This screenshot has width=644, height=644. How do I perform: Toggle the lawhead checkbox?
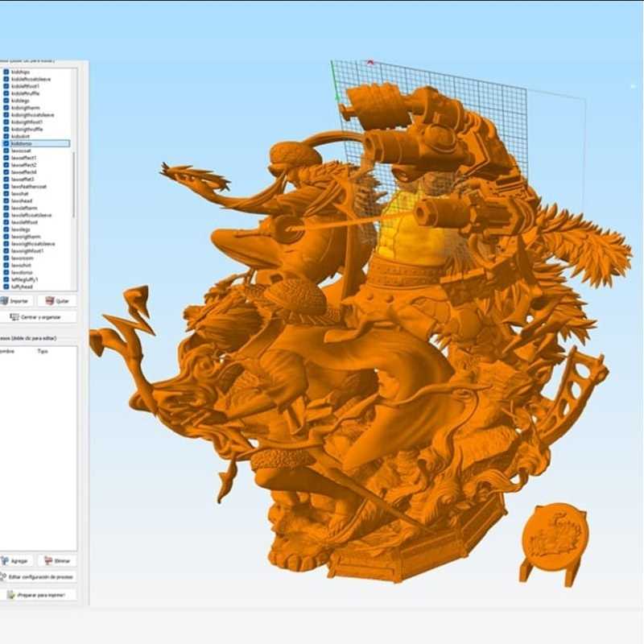(6, 200)
